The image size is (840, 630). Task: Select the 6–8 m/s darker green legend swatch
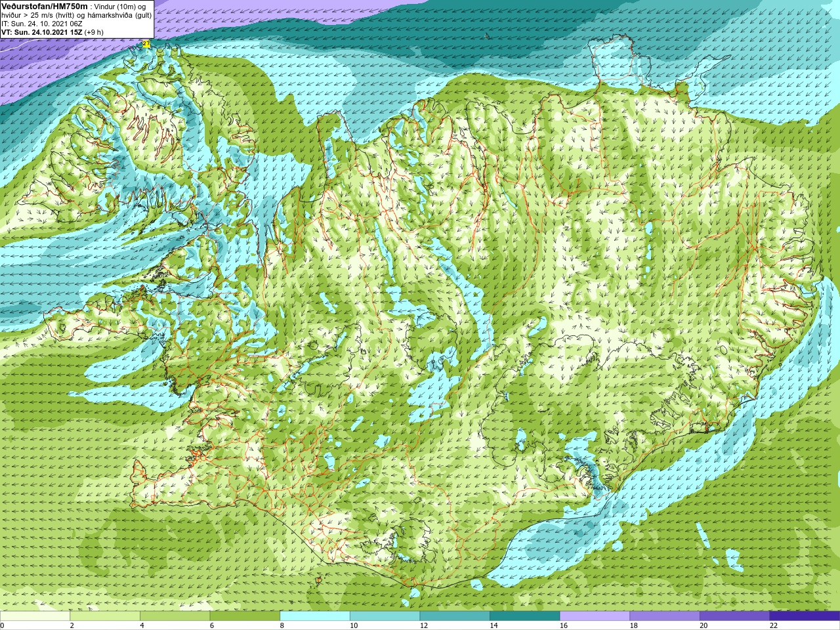pyautogui.click(x=245, y=616)
